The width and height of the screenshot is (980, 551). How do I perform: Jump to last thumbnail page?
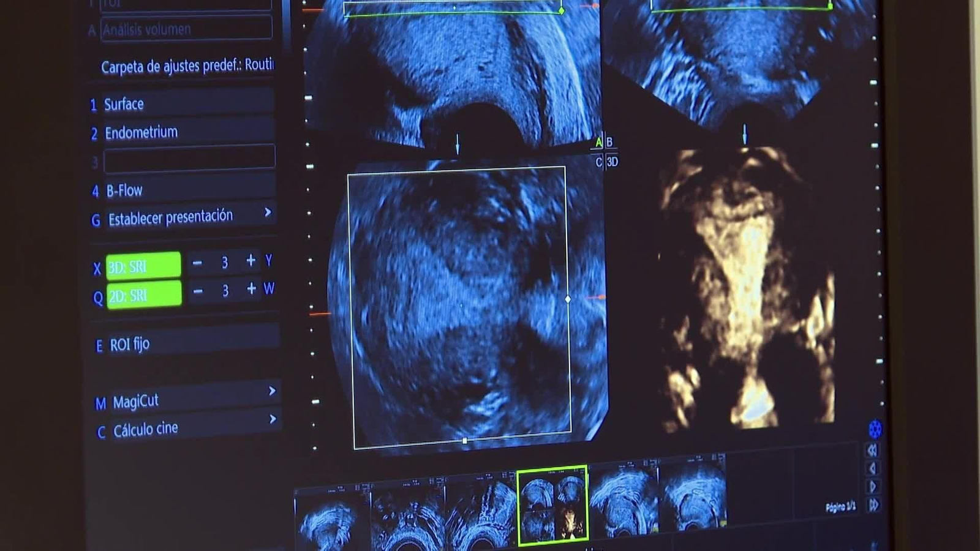(873, 505)
